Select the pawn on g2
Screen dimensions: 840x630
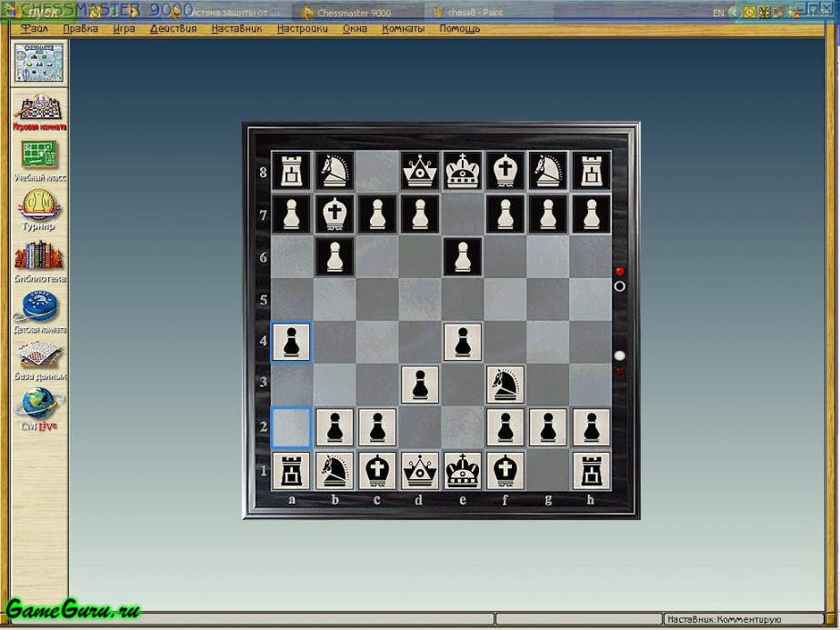tap(548, 427)
